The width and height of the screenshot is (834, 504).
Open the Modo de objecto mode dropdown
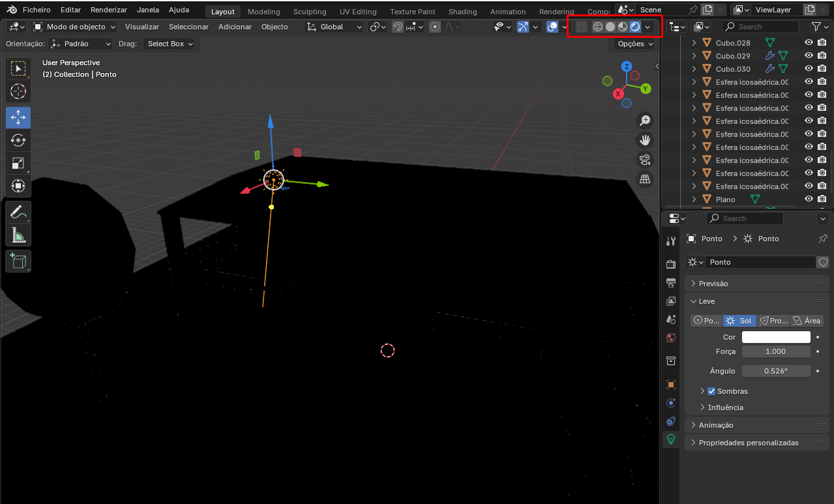pyautogui.click(x=74, y=27)
